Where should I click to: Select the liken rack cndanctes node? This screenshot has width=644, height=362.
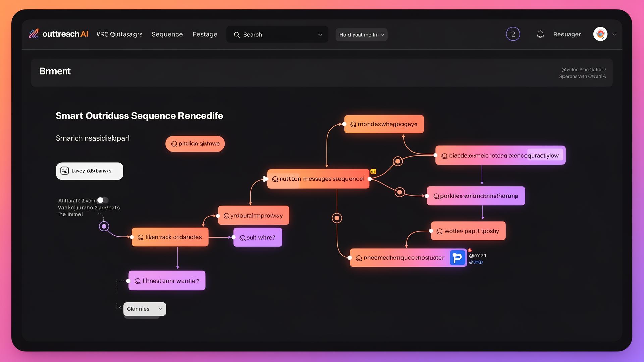point(170,237)
